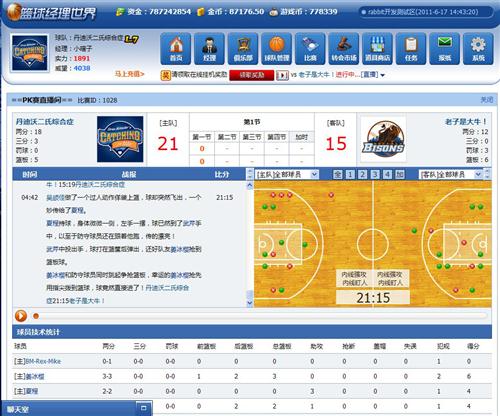Viewport: 500px width, 416px height.
Task: Filter replay to quarter 1
Action: point(350,174)
